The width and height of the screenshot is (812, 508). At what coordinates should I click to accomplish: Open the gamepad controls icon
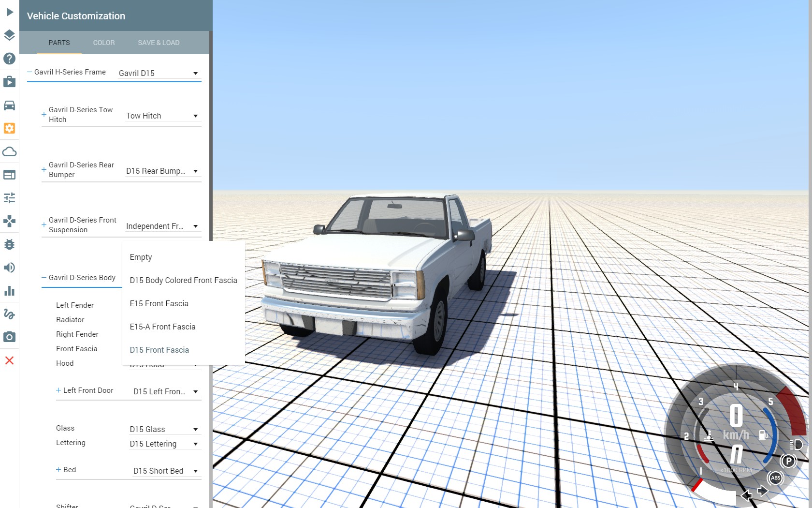(x=9, y=221)
